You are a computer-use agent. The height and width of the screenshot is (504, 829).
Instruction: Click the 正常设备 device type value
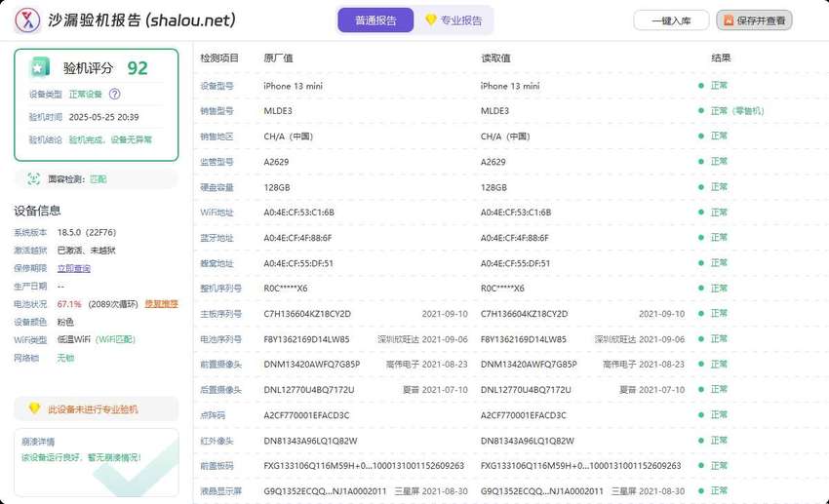[x=86, y=94]
